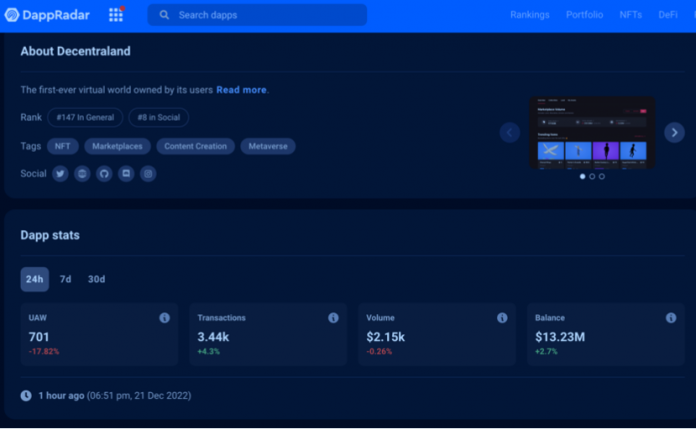Open the DeFi menu

[668, 15]
